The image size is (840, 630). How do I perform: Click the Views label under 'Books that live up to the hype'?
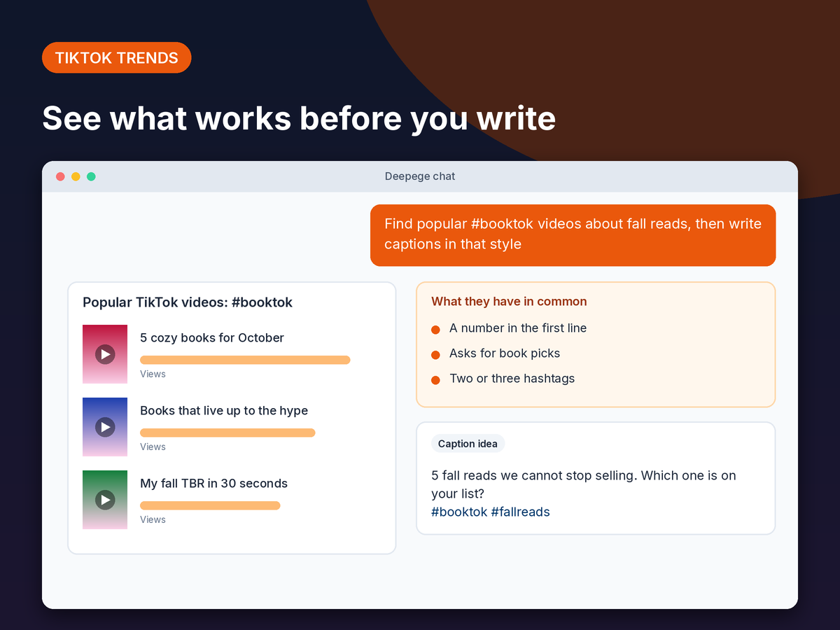point(153,447)
